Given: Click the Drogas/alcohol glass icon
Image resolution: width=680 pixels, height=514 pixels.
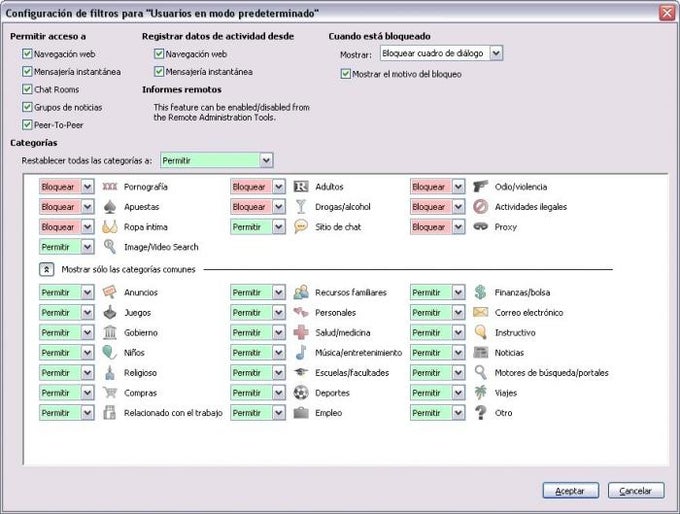Looking at the screenshot, I should pos(301,207).
